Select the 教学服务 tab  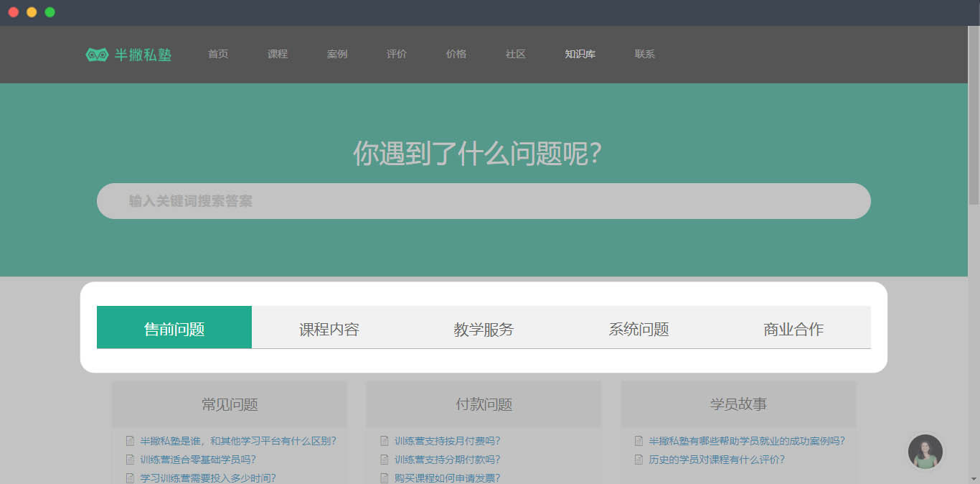click(484, 329)
